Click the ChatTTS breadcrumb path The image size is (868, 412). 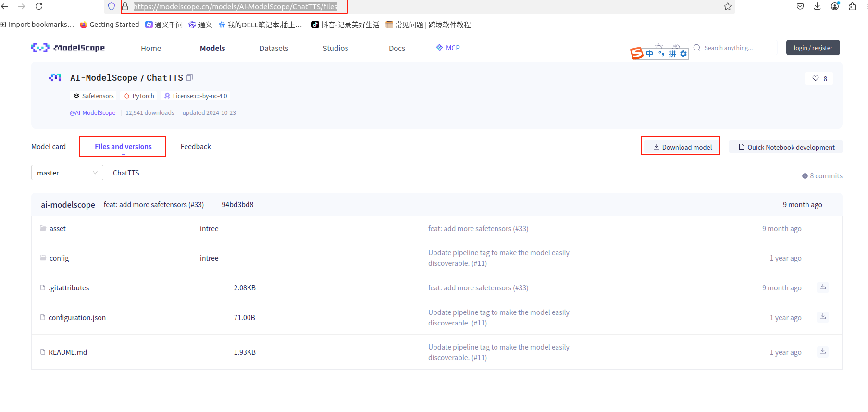pyautogui.click(x=126, y=173)
